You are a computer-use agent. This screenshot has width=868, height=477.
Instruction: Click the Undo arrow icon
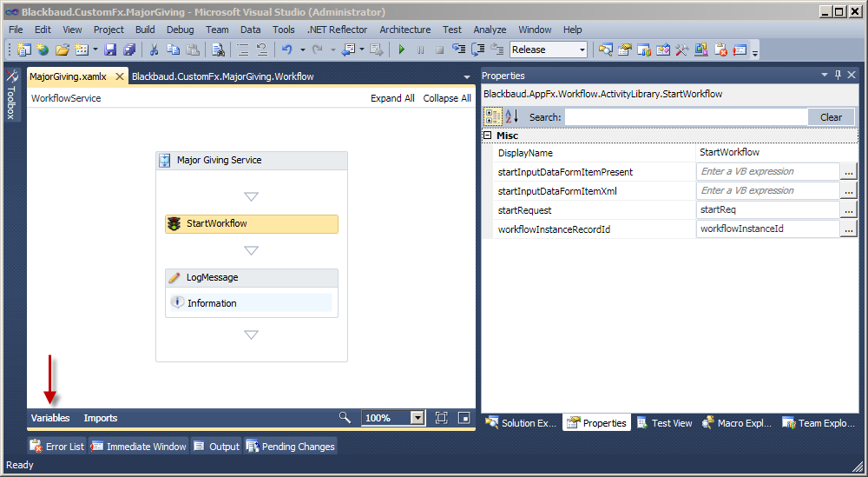tap(287, 50)
